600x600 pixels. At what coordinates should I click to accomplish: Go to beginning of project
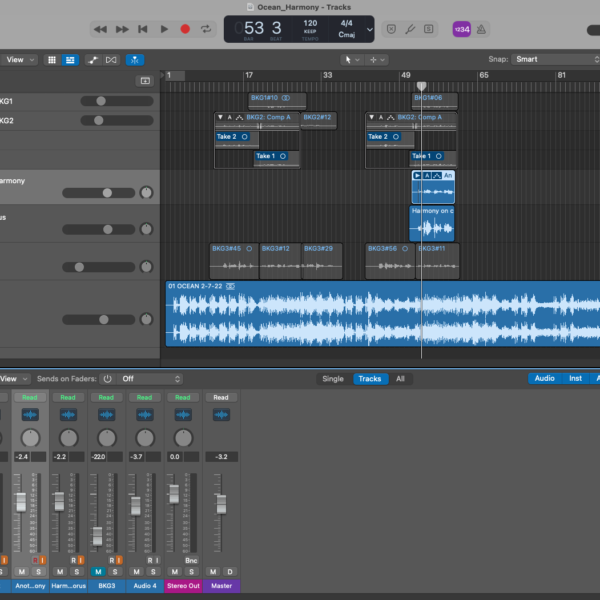click(x=143, y=29)
